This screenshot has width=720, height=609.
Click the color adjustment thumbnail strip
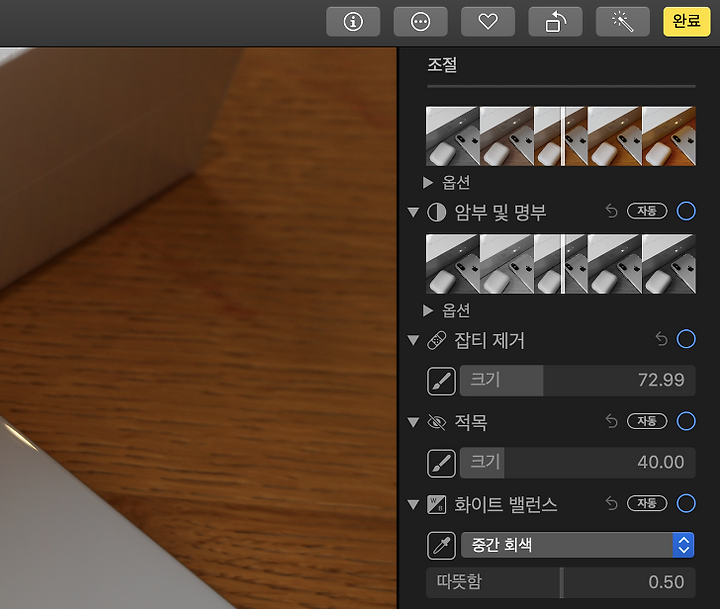coord(561,136)
